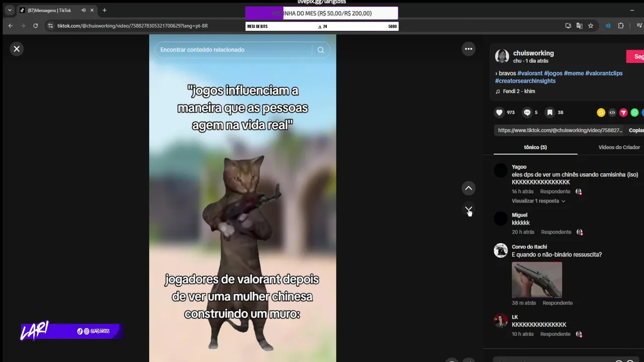
Task: Send to friends with red paper-plane icon
Action: point(623,113)
